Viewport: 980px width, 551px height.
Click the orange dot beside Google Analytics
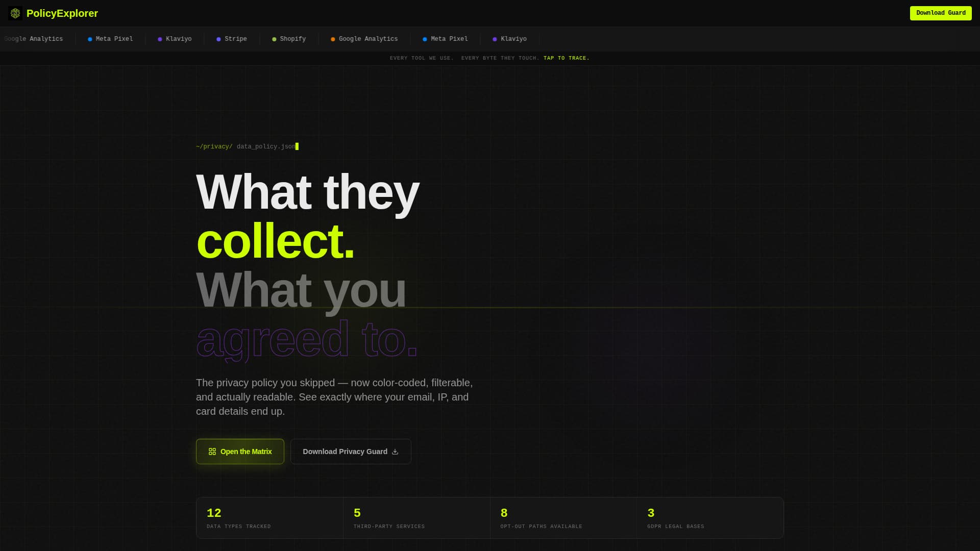[x=333, y=39]
